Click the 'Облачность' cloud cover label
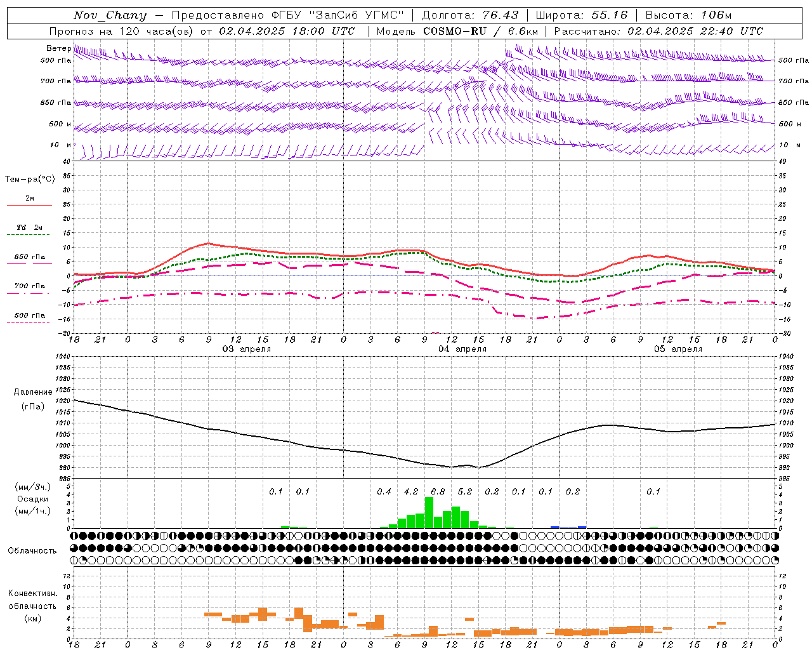 point(32,550)
